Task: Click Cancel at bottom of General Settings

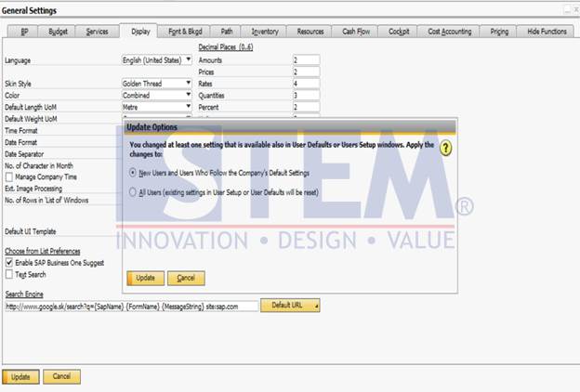Action: [x=61, y=376]
